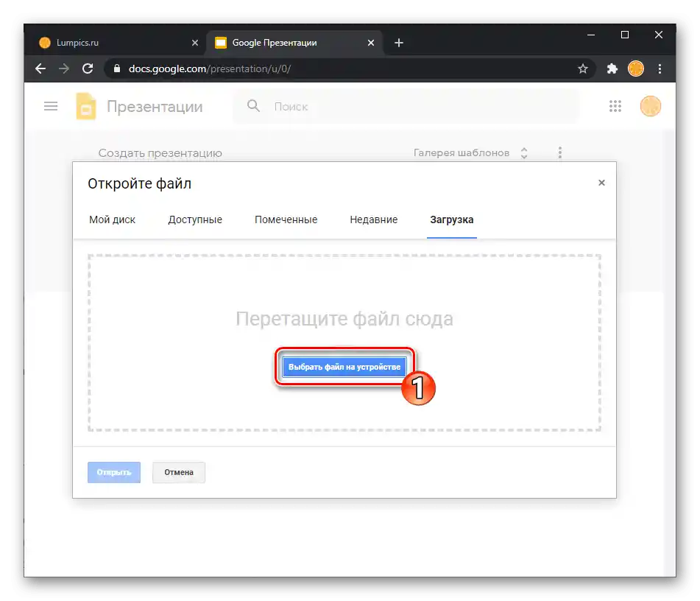Open the three-dot menu near Галерея шаблонов

pyautogui.click(x=560, y=152)
